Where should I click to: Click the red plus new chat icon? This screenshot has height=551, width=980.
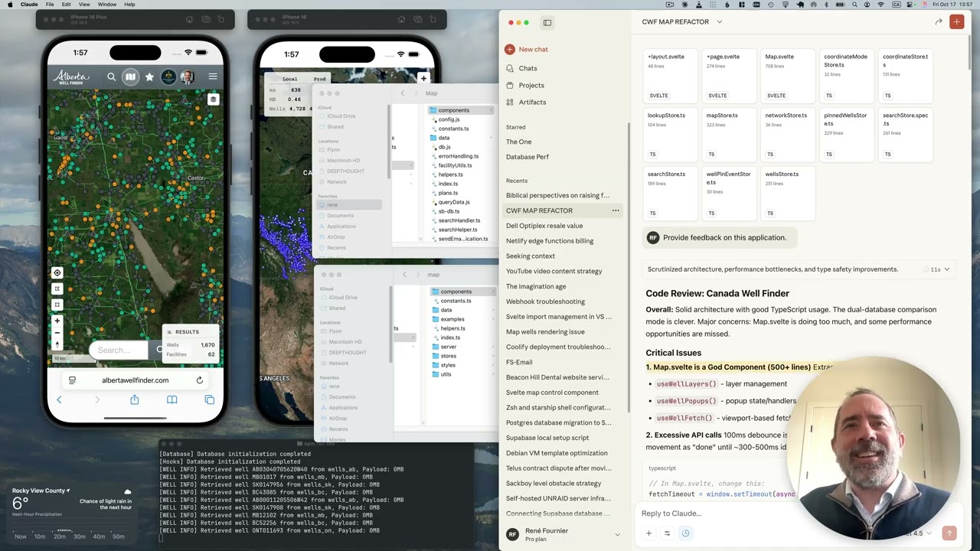pos(956,22)
